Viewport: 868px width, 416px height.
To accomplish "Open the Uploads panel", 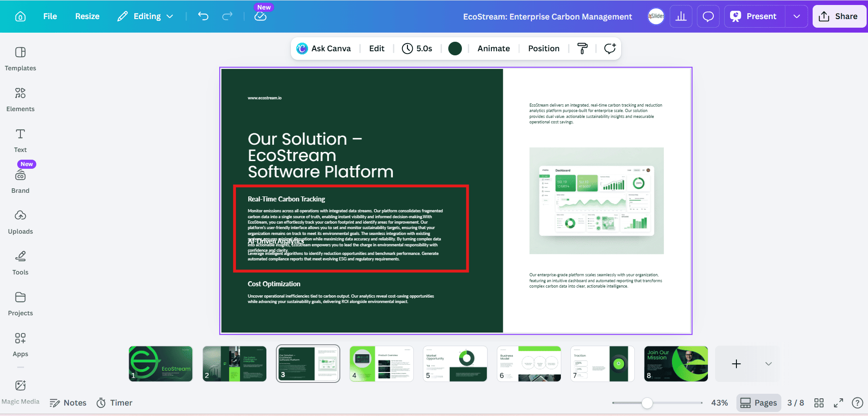I will pos(20,222).
